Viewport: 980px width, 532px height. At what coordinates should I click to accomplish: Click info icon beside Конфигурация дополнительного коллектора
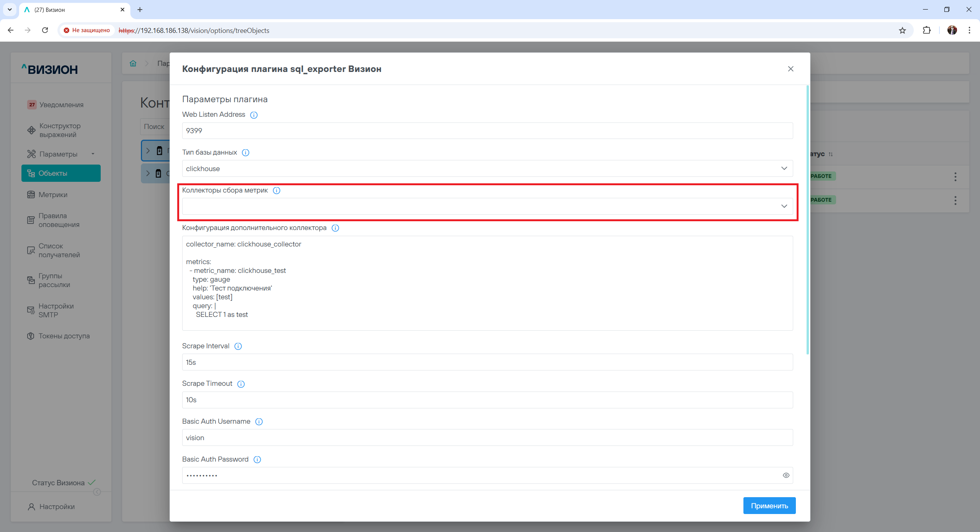[x=335, y=228]
